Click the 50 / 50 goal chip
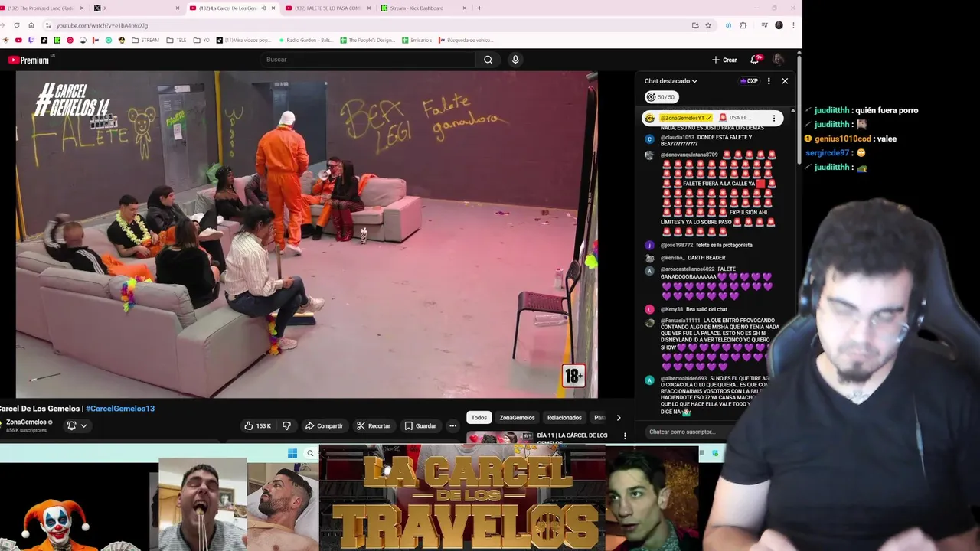Image resolution: width=980 pixels, height=551 pixels. click(x=661, y=97)
